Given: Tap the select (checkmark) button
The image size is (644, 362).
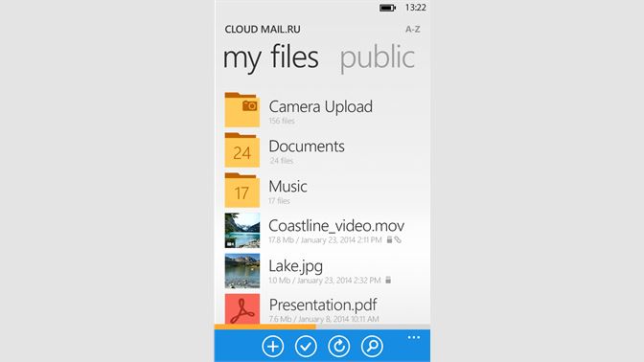Looking at the screenshot, I should coord(306,347).
